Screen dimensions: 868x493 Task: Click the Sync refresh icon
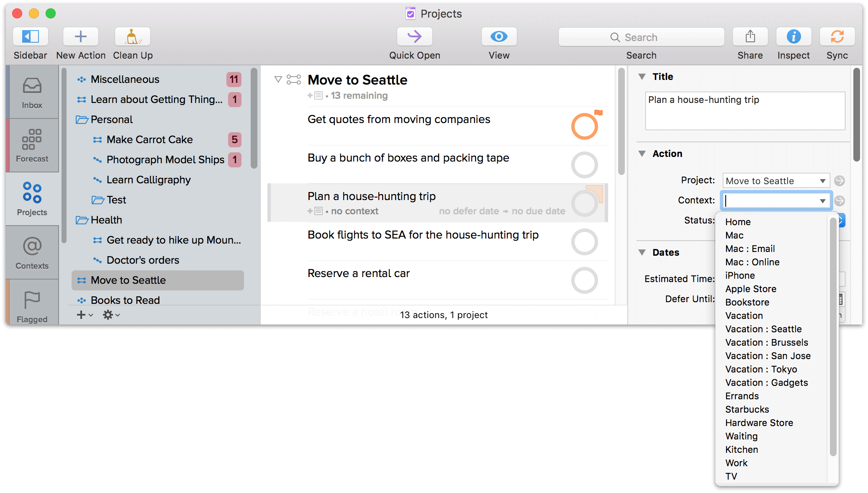[837, 37]
